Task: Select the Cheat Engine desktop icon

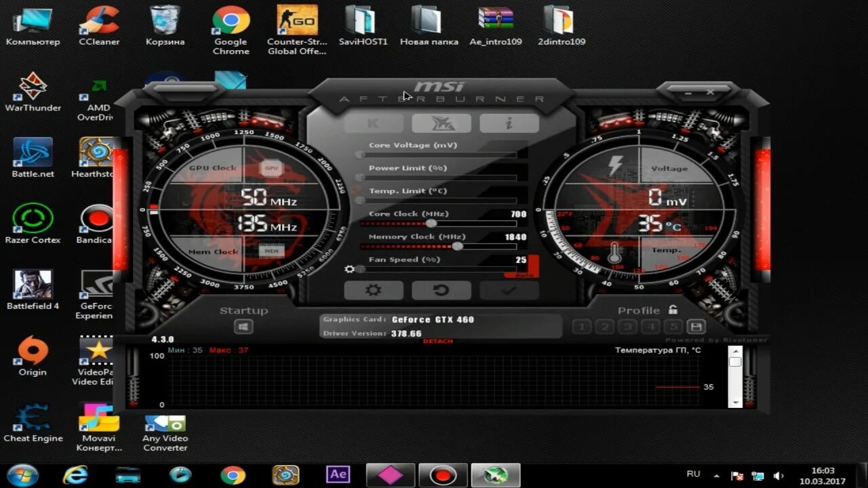Action: [x=33, y=422]
